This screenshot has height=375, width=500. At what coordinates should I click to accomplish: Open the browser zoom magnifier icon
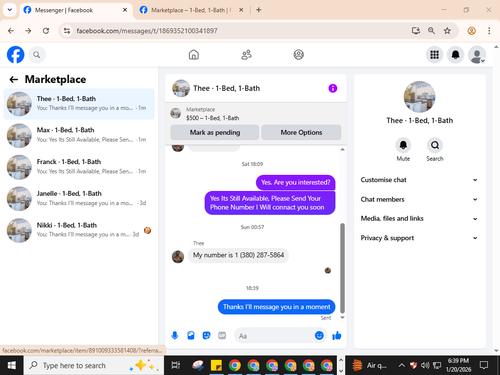coord(431,31)
